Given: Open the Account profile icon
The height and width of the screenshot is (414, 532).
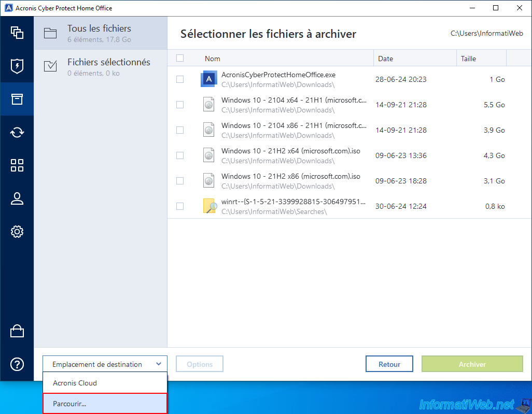Looking at the screenshot, I should tap(17, 198).
